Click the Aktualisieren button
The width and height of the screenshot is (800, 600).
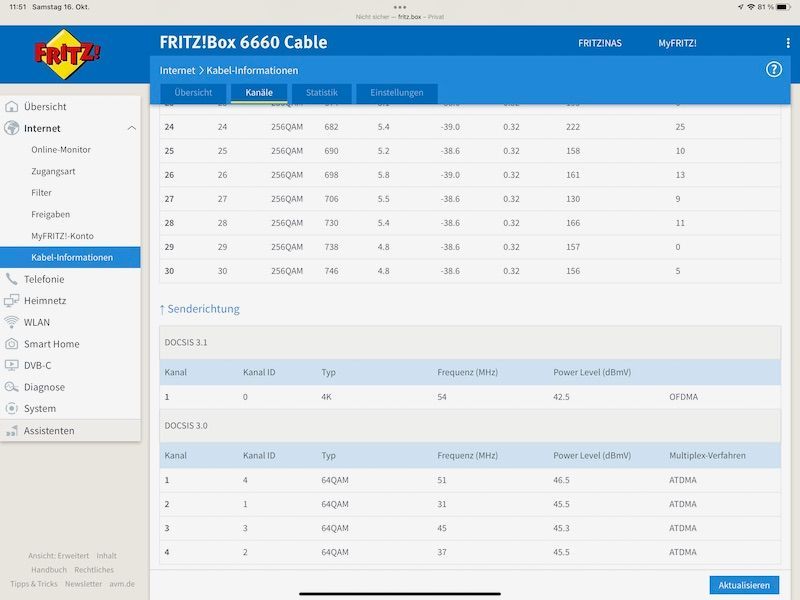tap(744, 585)
